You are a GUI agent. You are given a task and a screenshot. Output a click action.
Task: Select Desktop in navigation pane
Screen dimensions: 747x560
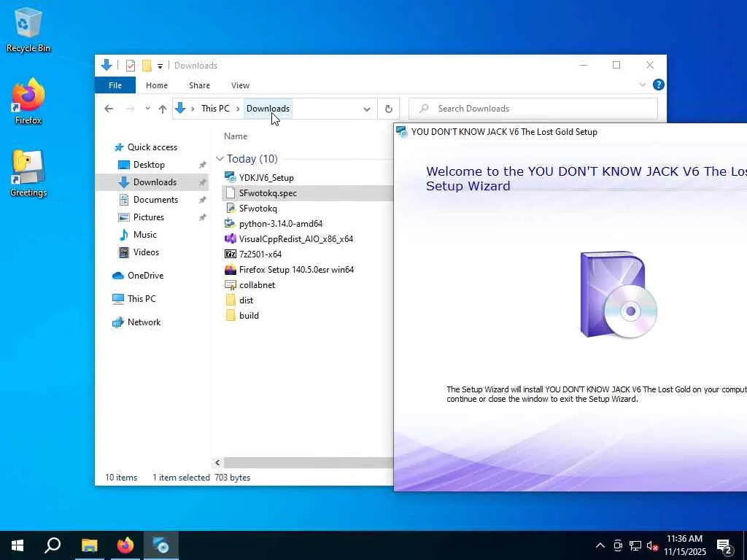point(149,165)
